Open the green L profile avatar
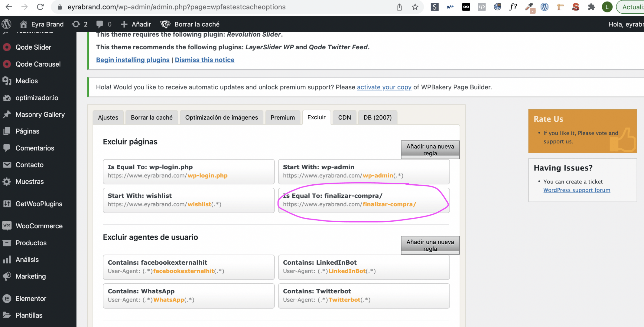 pyautogui.click(x=607, y=7)
